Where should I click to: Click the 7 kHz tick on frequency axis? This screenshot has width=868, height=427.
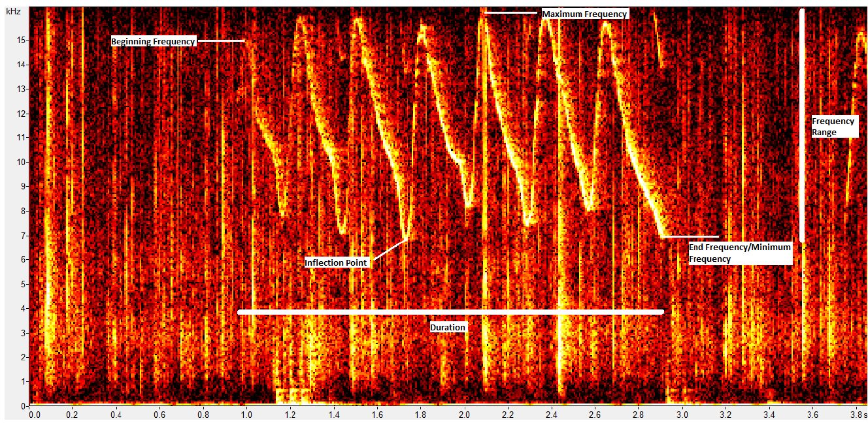pos(22,235)
